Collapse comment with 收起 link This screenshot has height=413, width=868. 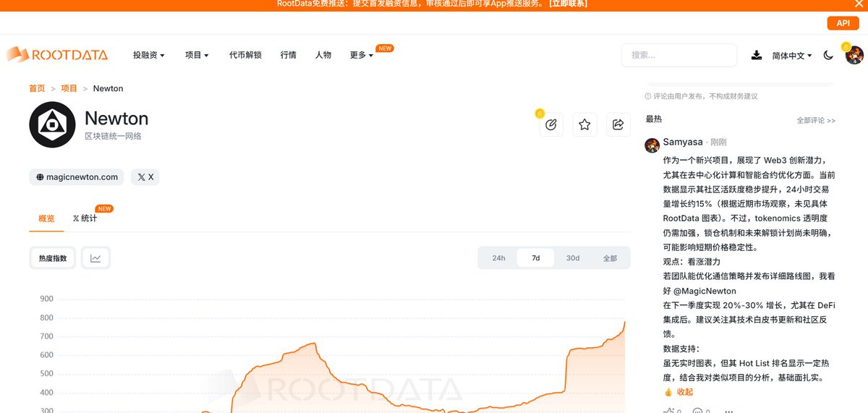(685, 392)
